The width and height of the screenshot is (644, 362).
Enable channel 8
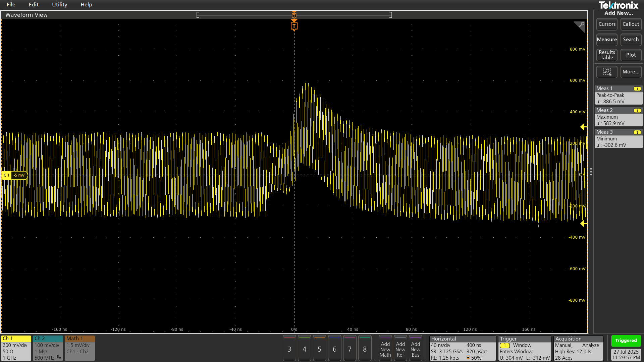pyautogui.click(x=365, y=348)
